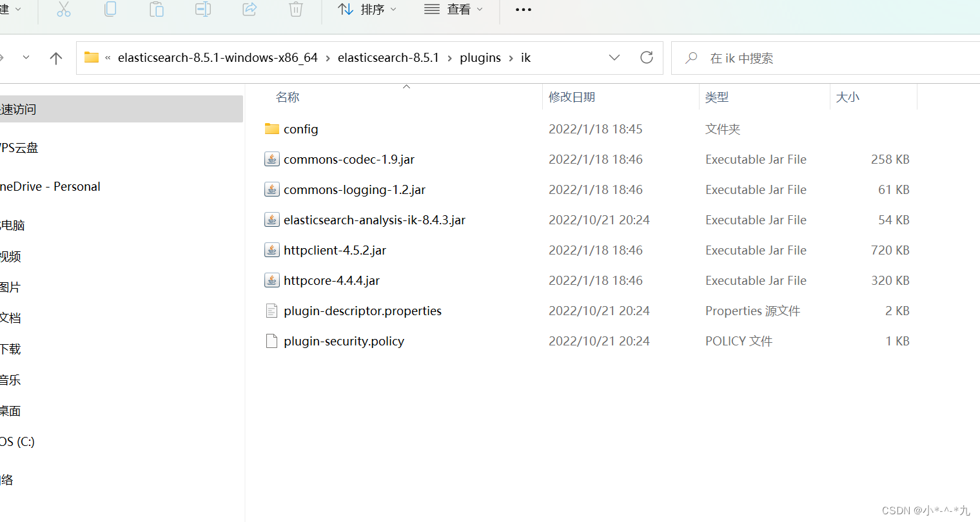Select httpcore-4.4.4.jar file icon
Screen dimensions: 980x522
[272, 280]
